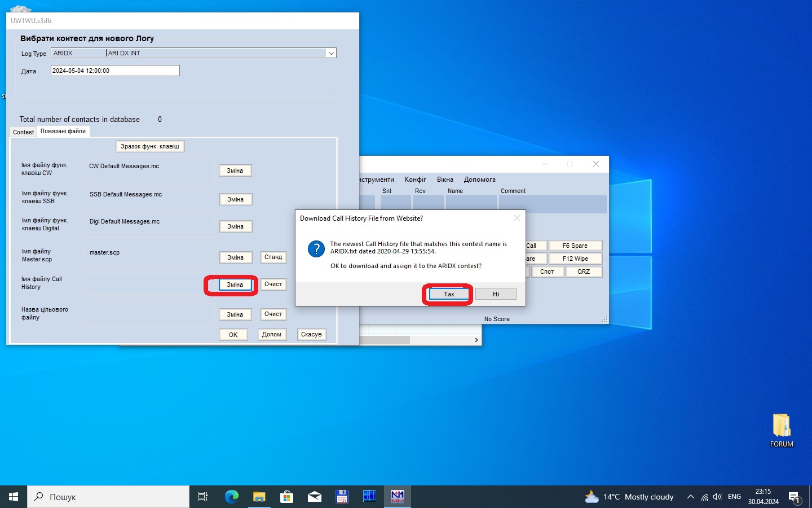Click the floppy disk app taskbar icon

pos(342,497)
